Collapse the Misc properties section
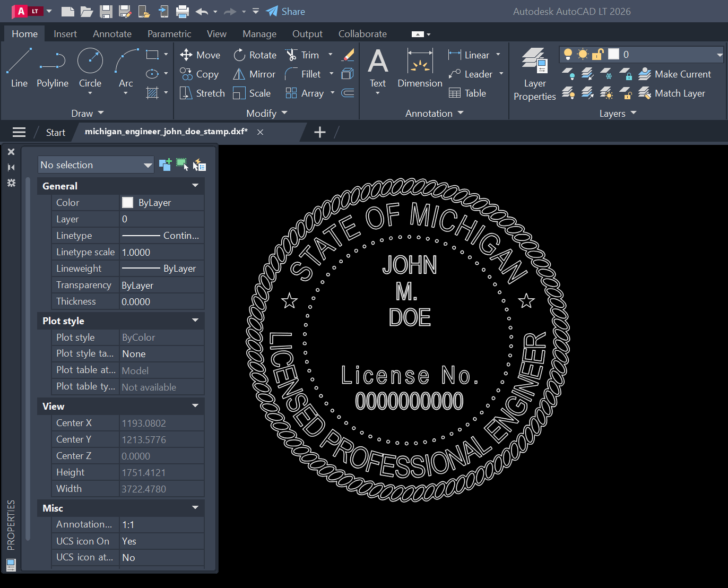The image size is (728, 588). coord(195,508)
